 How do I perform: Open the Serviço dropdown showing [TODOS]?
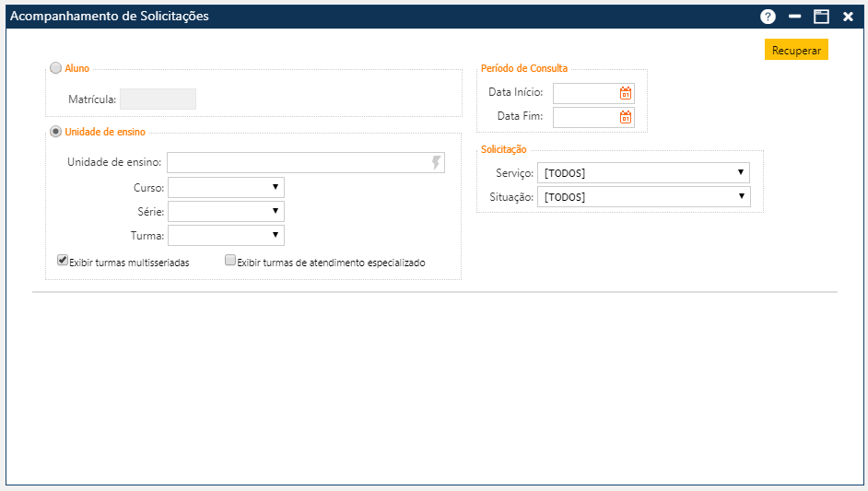coord(643,172)
